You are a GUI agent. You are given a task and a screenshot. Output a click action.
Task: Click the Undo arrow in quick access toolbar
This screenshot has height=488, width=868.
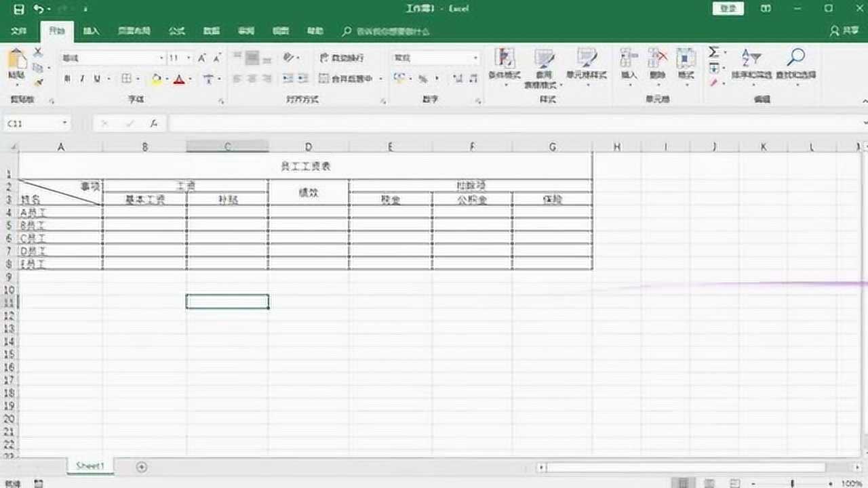click(39, 9)
